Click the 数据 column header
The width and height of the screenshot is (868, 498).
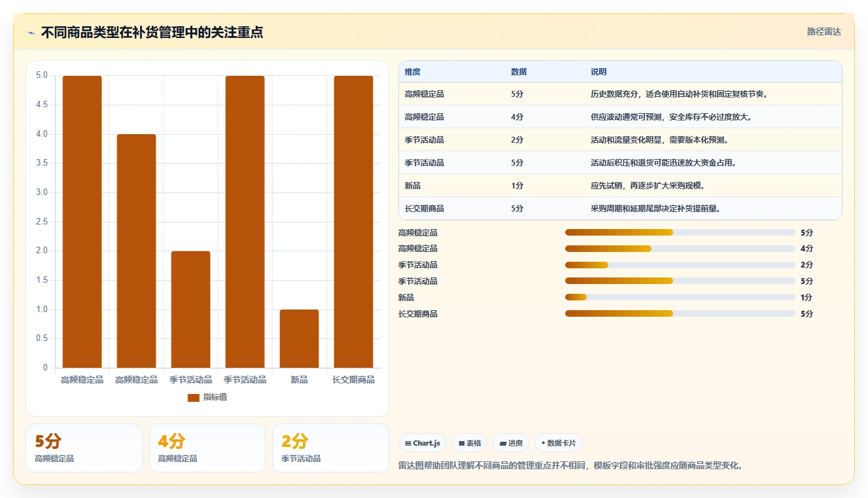[x=519, y=72]
